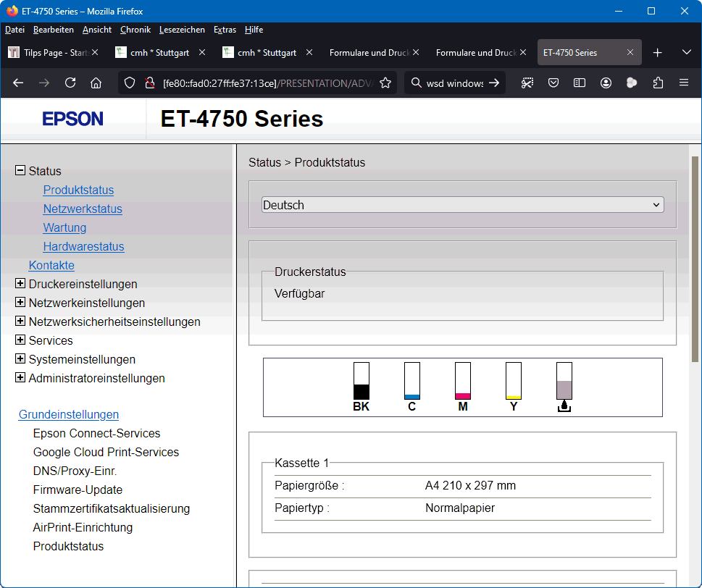Expand Druckereinstellungen in the sidebar

(x=20, y=284)
